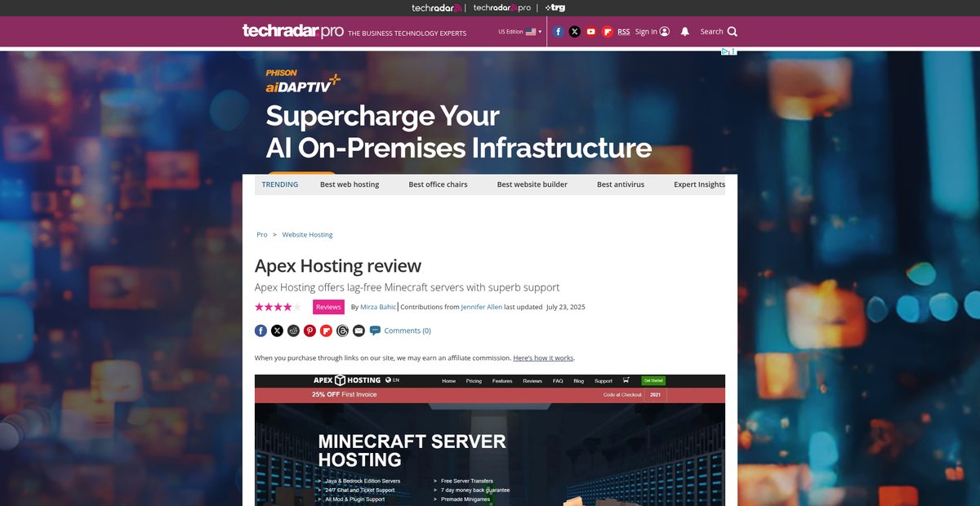Viewport: 980px width, 506px height.
Task: Select Expert Insights trending tab
Action: [x=699, y=184]
